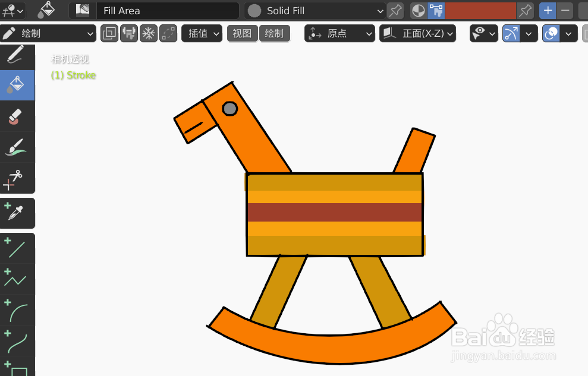
Task: Click the reddish-brown color swatch
Action: tap(480, 11)
